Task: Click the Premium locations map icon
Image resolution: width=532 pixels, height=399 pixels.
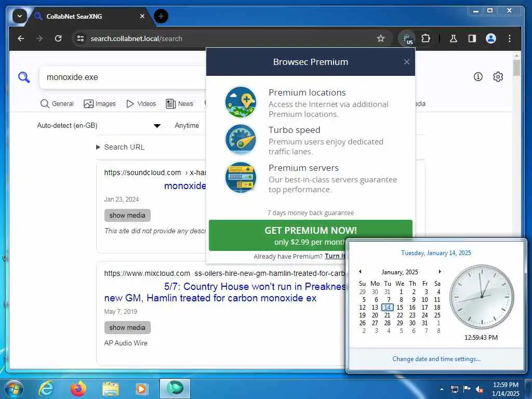Action: 241,102
